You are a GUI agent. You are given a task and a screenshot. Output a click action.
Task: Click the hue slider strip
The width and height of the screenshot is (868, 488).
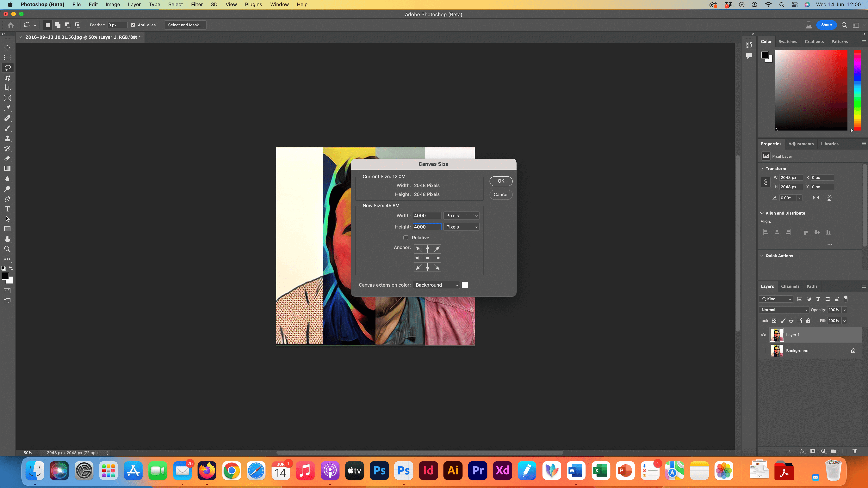click(x=858, y=90)
